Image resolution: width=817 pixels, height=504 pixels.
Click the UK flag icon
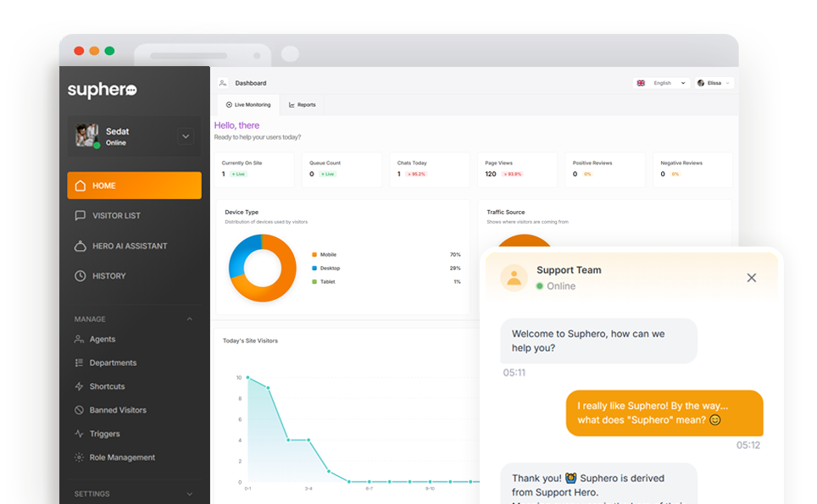click(641, 83)
